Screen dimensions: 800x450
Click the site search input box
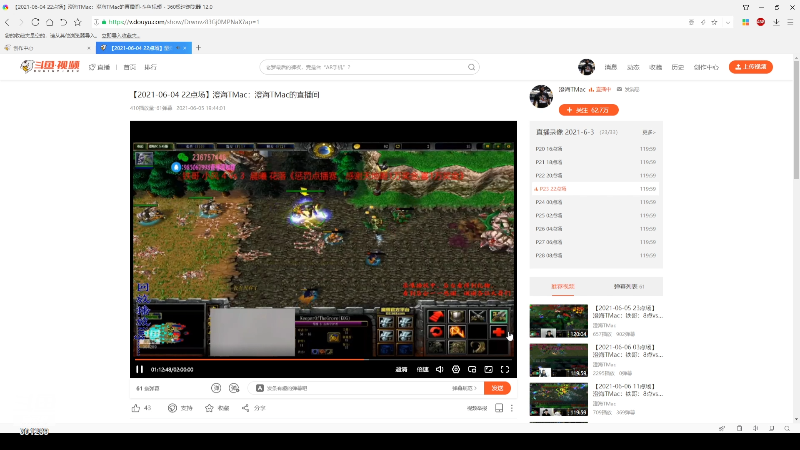365,67
